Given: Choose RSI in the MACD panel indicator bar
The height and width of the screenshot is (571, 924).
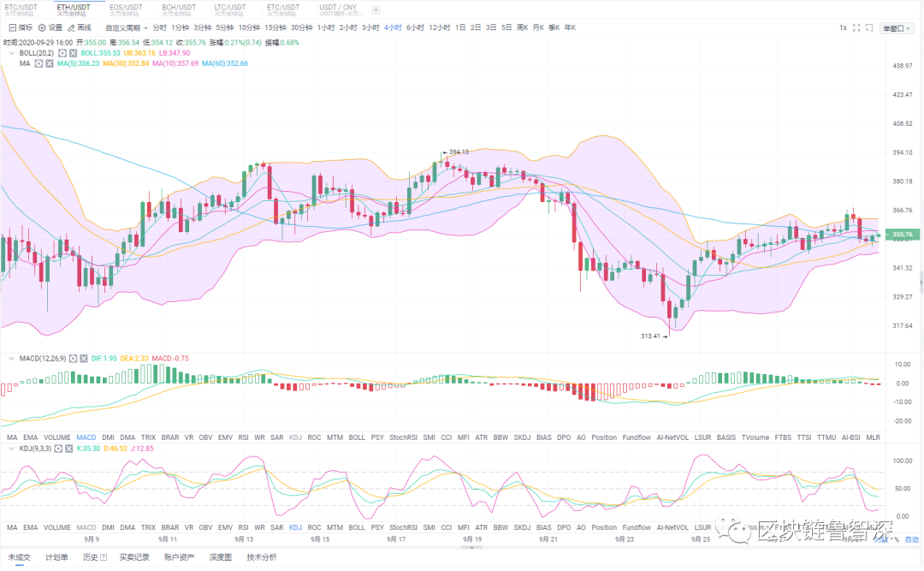Looking at the screenshot, I should [x=243, y=437].
